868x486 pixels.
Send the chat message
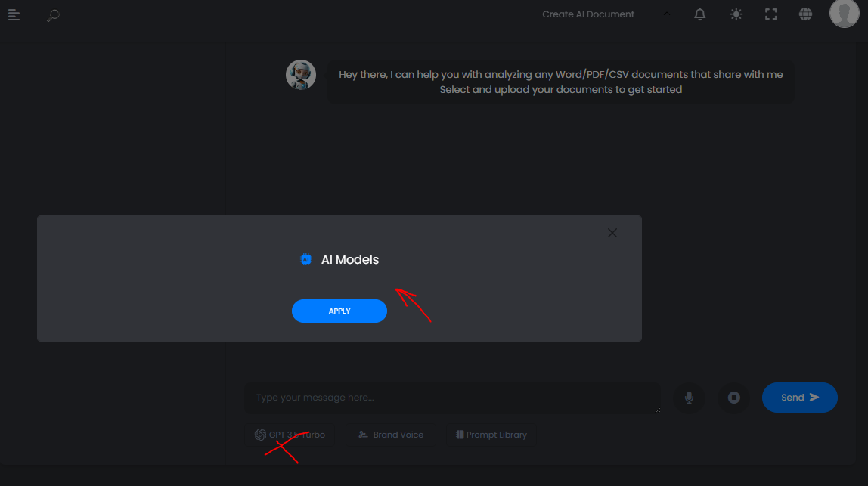tap(799, 398)
